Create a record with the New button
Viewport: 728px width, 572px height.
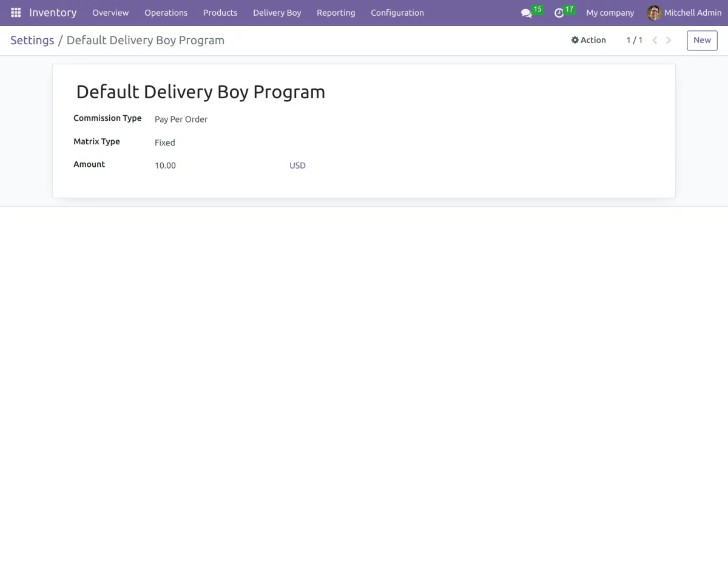click(x=701, y=40)
